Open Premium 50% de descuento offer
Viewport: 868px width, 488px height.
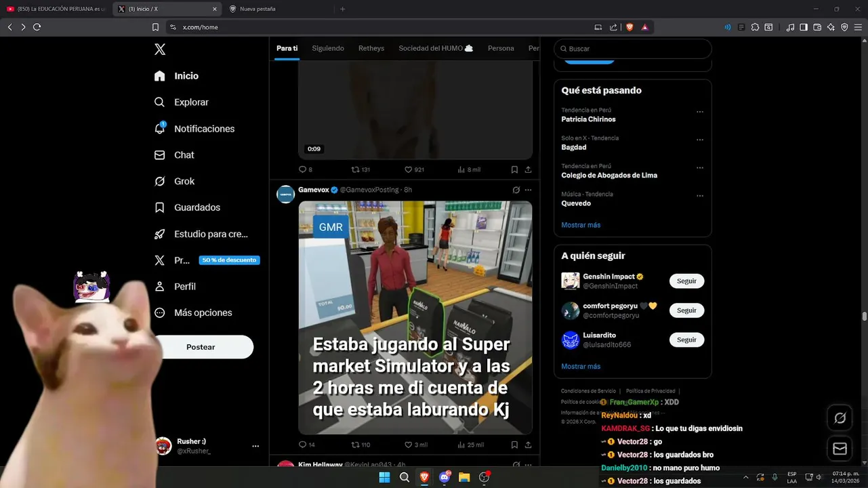207,260
